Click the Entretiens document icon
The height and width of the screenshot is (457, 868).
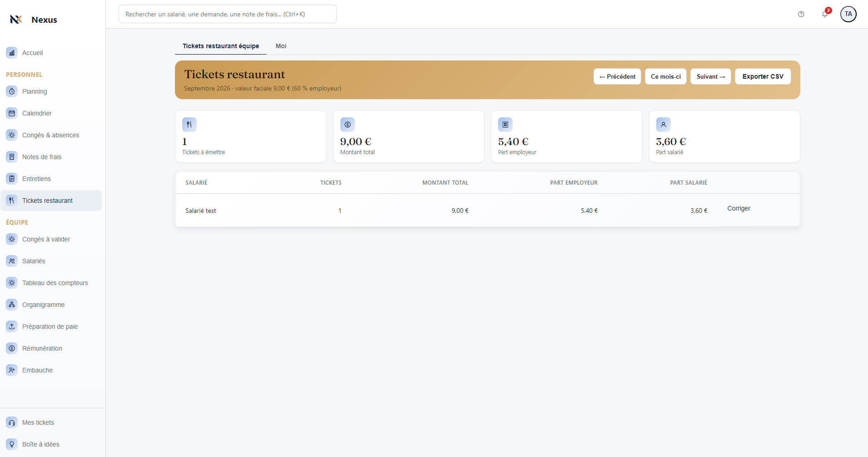point(12,179)
